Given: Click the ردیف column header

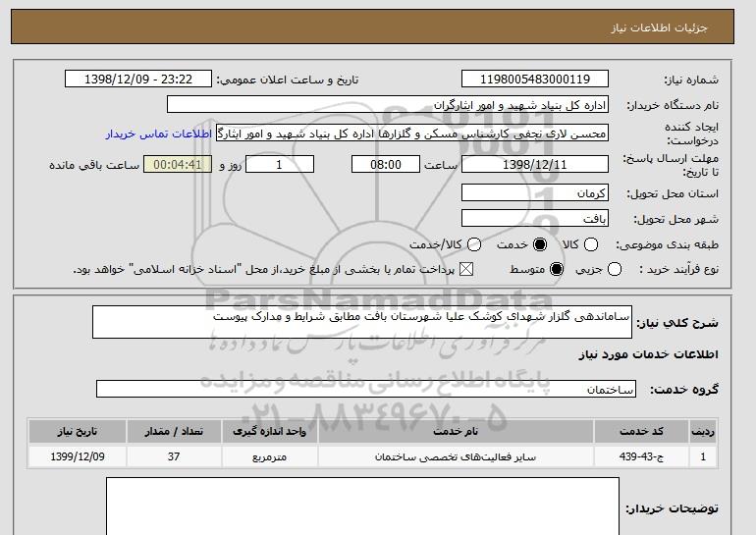Looking at the screenshot, I should tap(703, 431).
